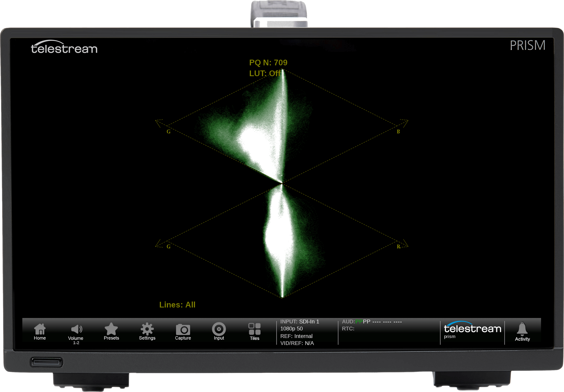Click the telestream prism logo in status bar
This screenshot has height=392, width=564.
[472, 330]
